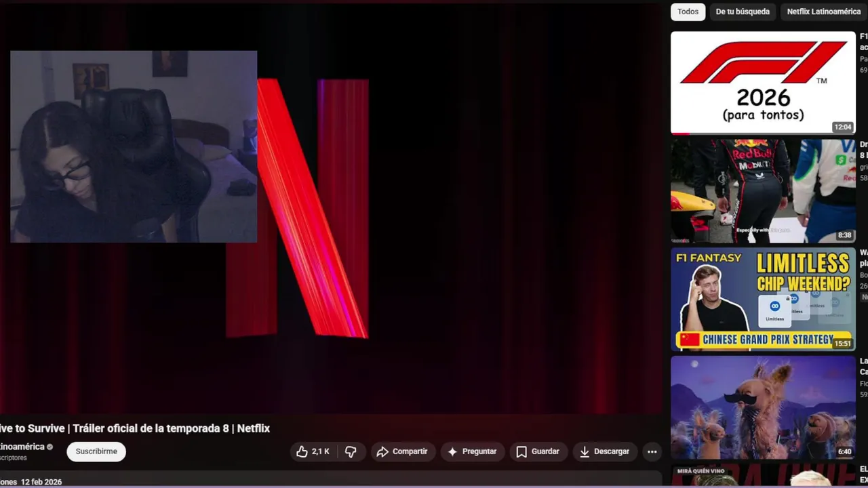Image resolution: width=868 pixels, height=488 pixels.
Task: Subscribe with the Suscribirme button
Action: (x=96, y=451)
